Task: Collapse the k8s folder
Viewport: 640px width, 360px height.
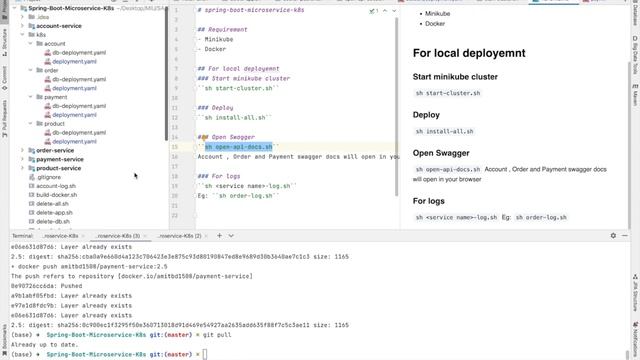Action: pyautogui.click(x=22, y=35)
